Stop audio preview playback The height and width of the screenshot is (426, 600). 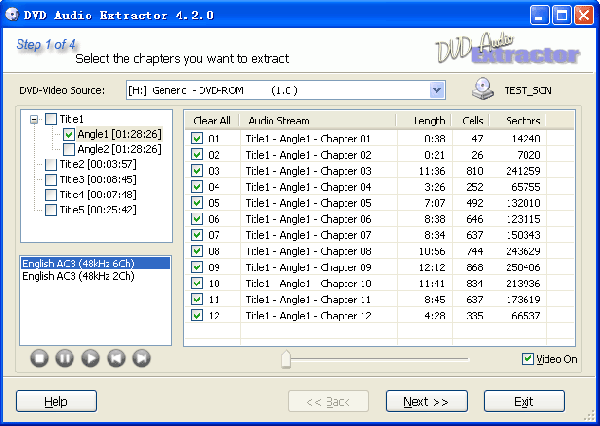click(39, 359)
